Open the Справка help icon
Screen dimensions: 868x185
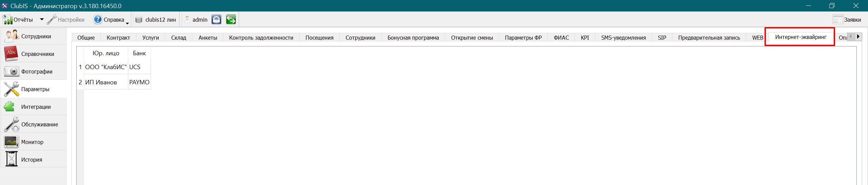(x=98, y=20)
